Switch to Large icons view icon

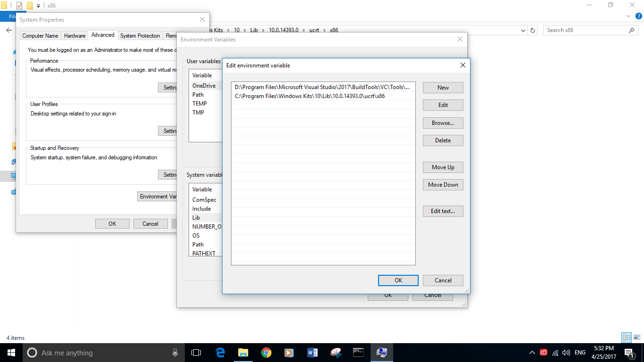point(637,337)
